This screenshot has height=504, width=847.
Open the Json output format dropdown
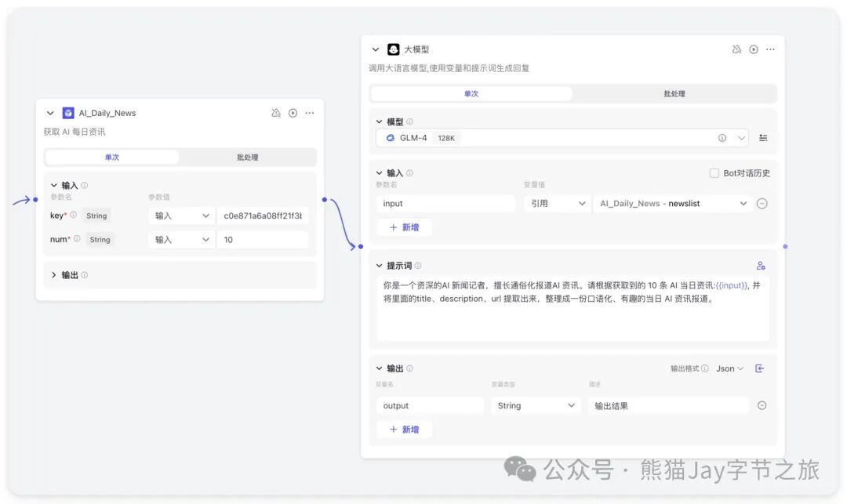click(730, 368)
